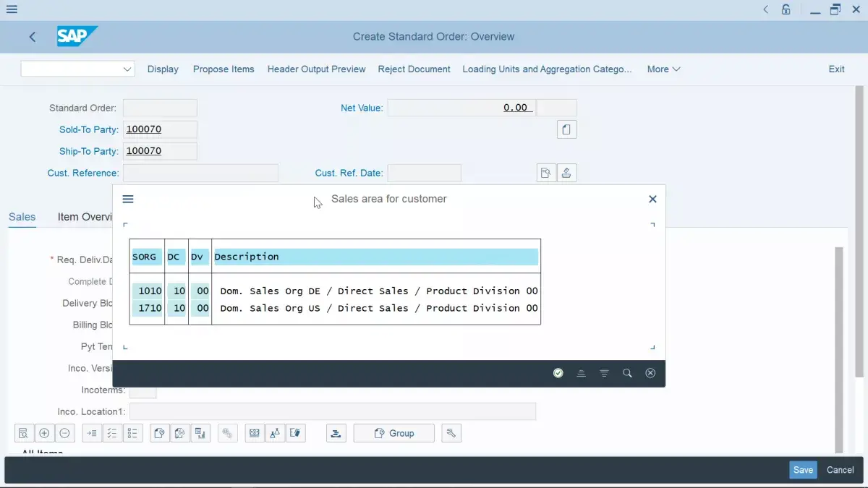Click the deselect all list icon
Viewport: 868px width, 488px height.
coord(132,433)
